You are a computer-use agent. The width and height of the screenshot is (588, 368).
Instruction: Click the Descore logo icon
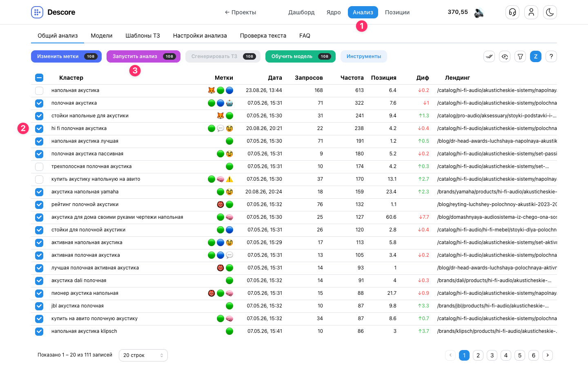(37, 12)
